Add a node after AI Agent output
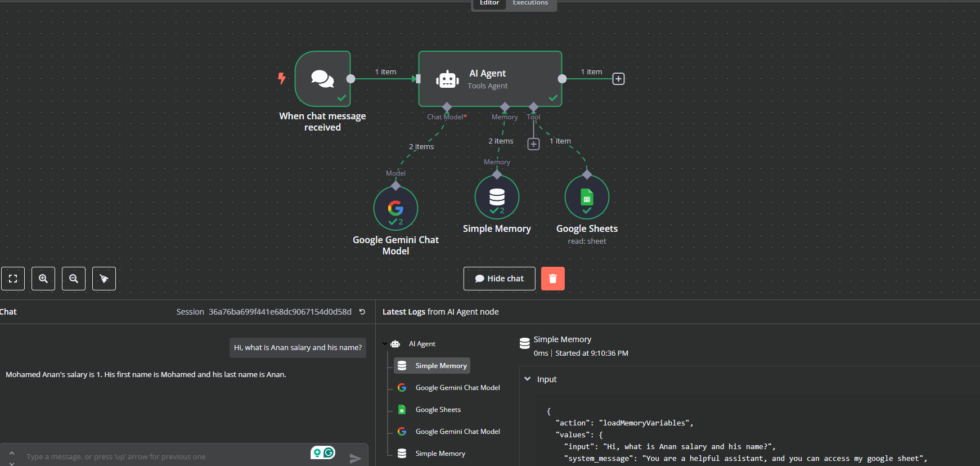Screen dimensions: 980x466 pos(618,79)
